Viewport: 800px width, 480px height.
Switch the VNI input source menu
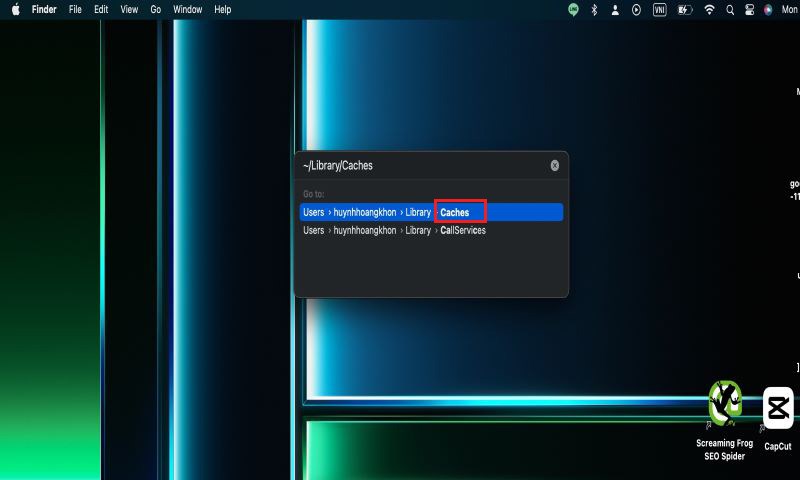(660, 9)
